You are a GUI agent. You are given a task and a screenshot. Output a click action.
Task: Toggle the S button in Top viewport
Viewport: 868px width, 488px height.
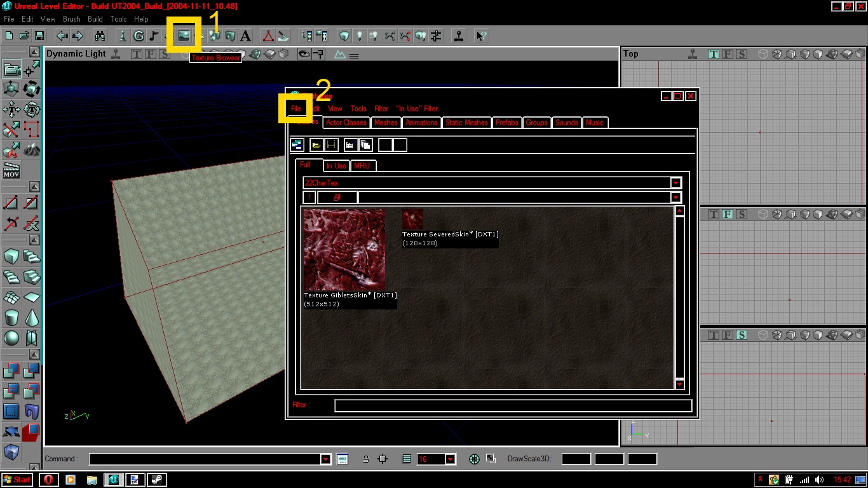tap(742, 54)
